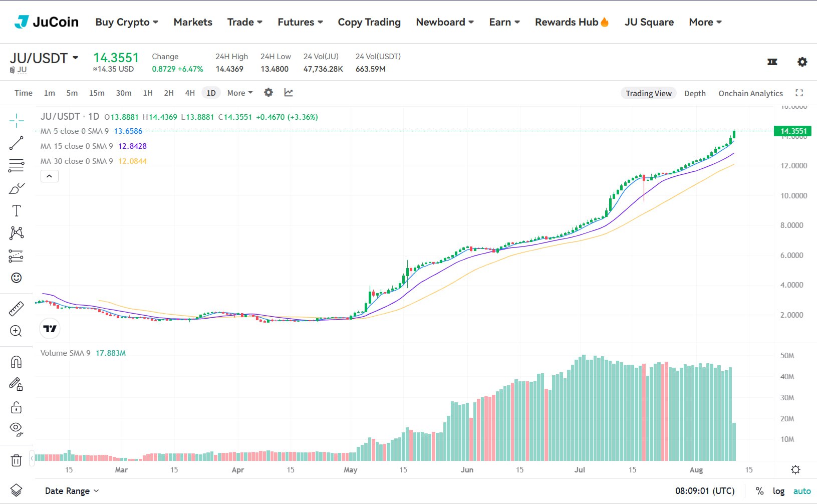Open JU Square
Image resolution: width=817 pixels, height=504 pixels.
coord(649,22)
